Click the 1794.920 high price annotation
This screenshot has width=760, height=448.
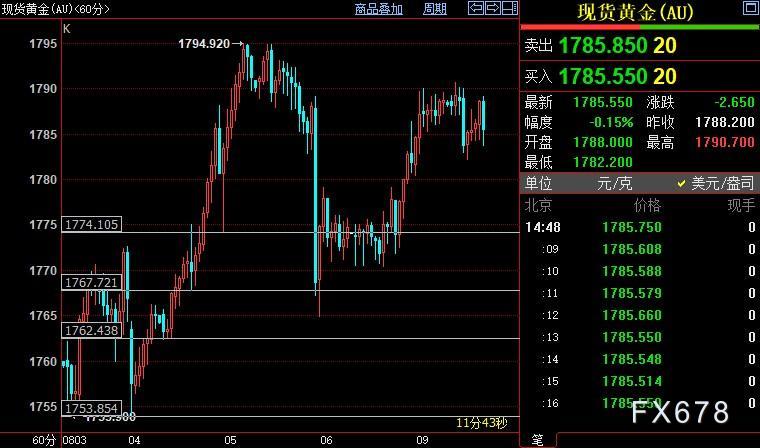click(204, 44)
